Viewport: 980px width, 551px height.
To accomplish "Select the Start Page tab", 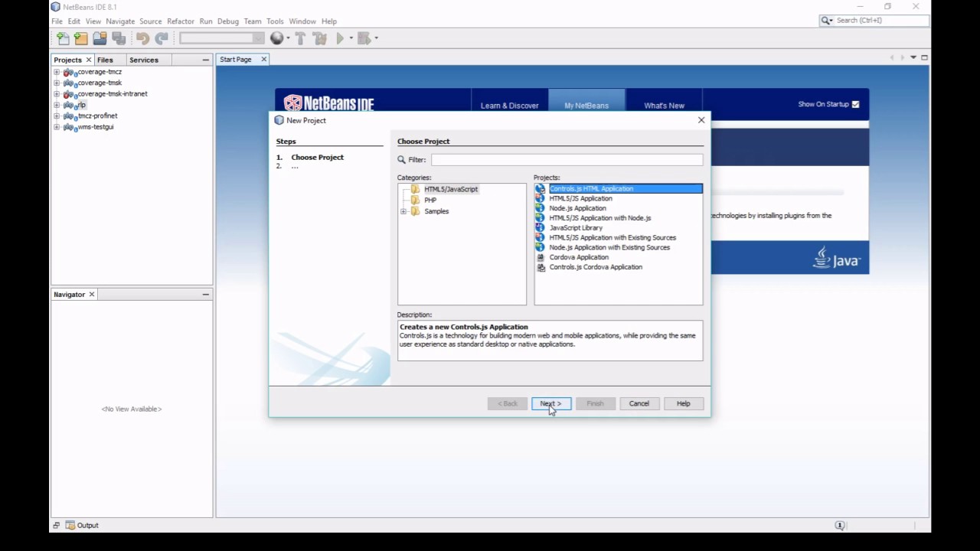I will (236, 60).
